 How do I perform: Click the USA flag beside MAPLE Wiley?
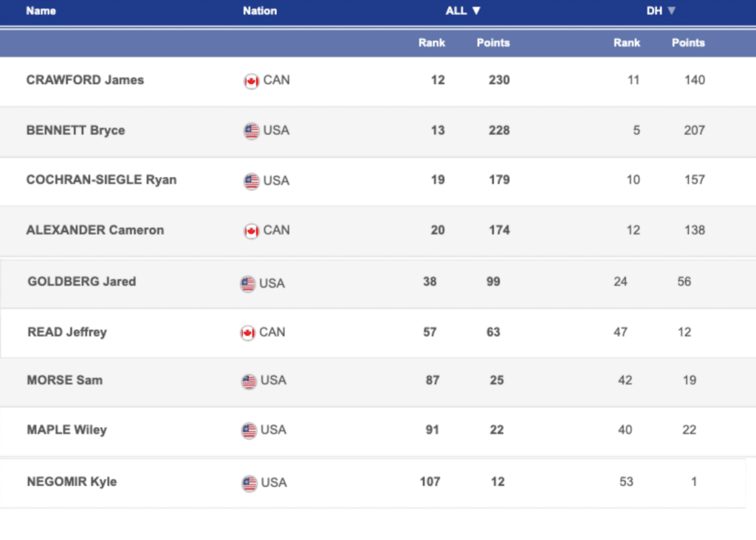249,431
